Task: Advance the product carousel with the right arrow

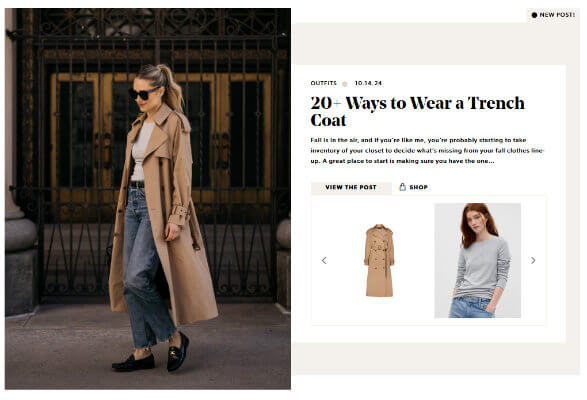Action: 533,260
